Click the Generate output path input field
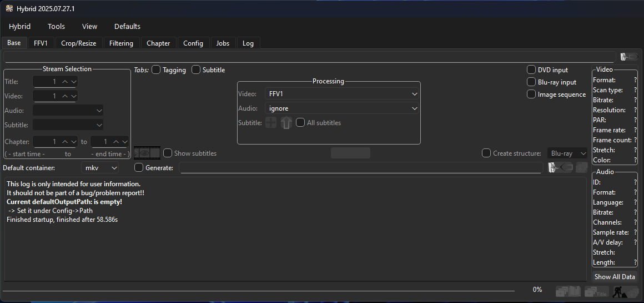Screen dimensions: 644x303 tap(361, 168)
